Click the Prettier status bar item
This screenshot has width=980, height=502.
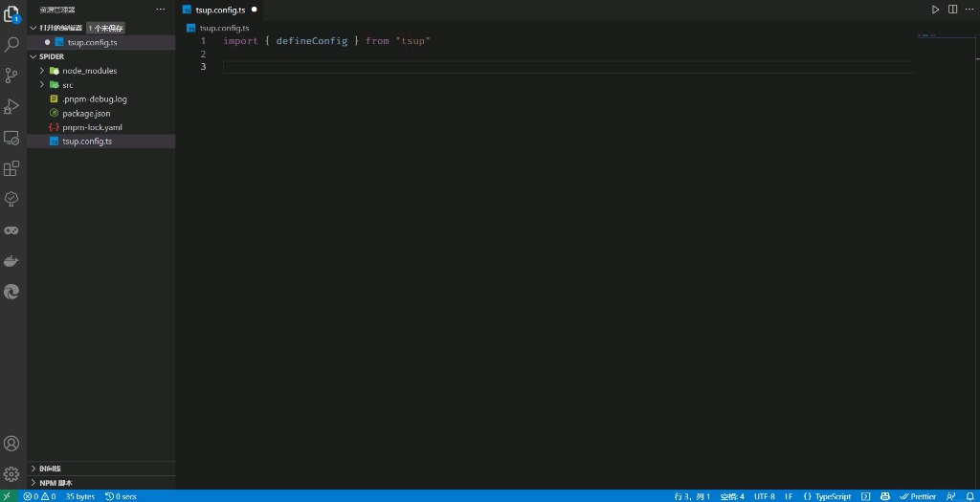tap(918, 496)
